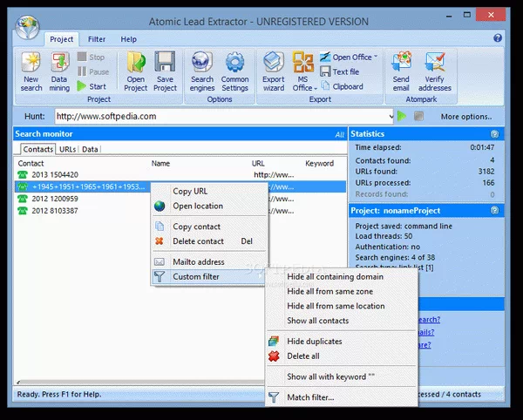Choose Copy URL from context menu

[209, 192]
